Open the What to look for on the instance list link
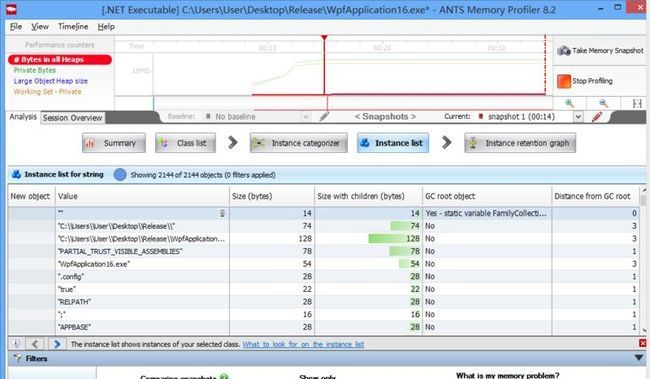This screenshot has height=379, width=650. pos(303,344)
